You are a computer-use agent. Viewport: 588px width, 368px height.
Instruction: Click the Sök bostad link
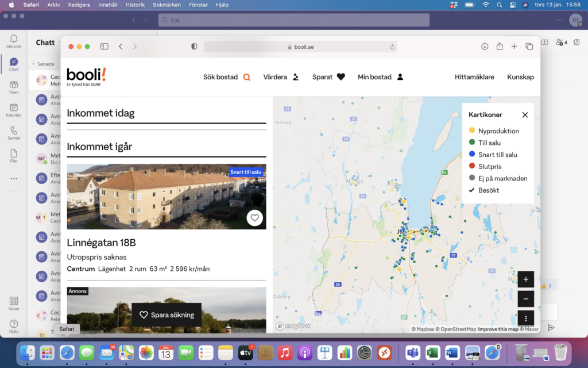pyautogui.click(x=227, y=77)
